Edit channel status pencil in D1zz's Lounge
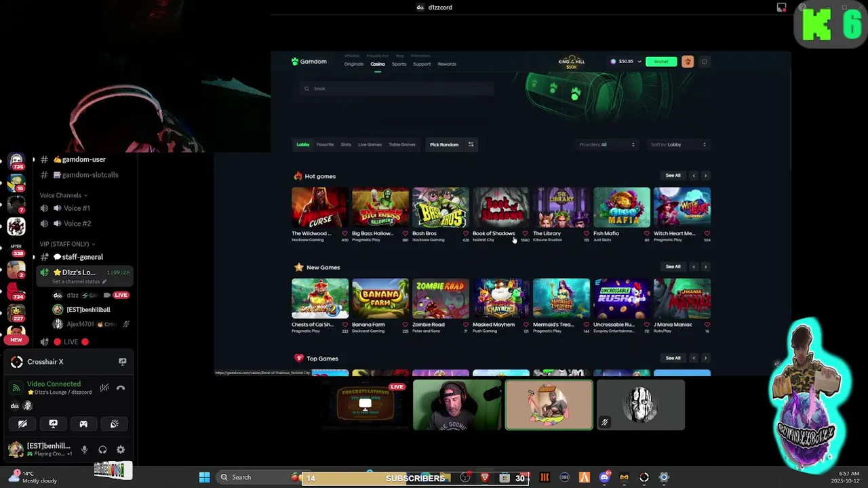 click(x=104, y=281)
